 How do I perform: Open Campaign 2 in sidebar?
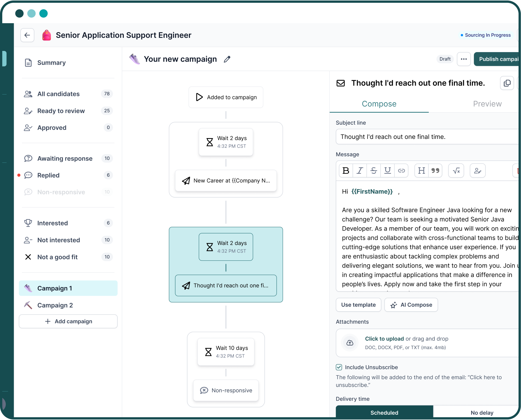click(x=55, y=305)
